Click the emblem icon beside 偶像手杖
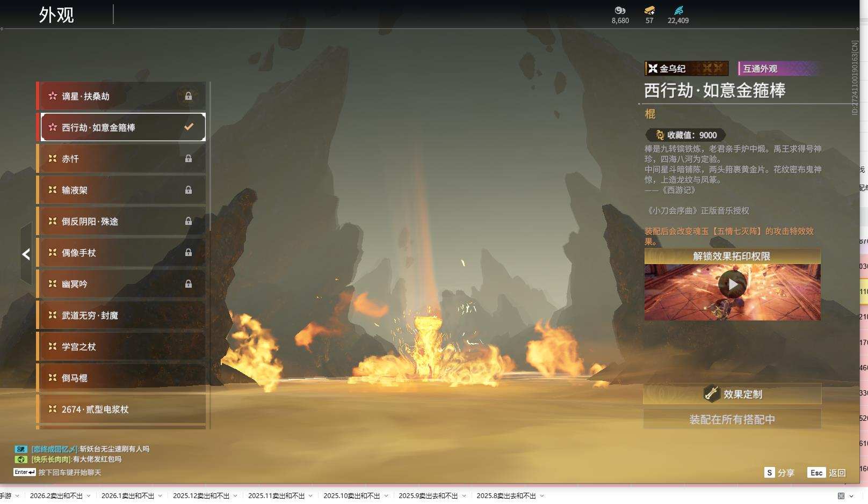 (53, 252)
